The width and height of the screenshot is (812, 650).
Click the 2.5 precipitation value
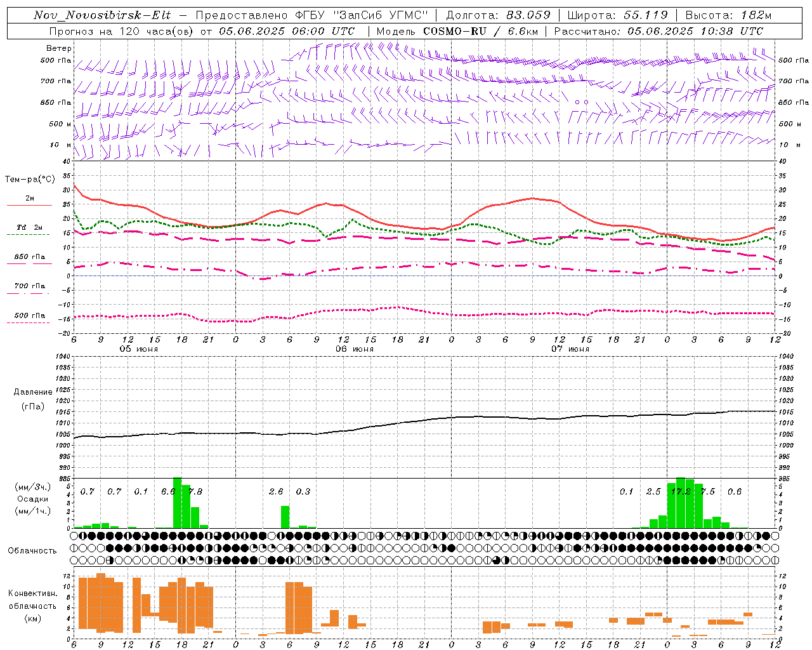(653, 491)
